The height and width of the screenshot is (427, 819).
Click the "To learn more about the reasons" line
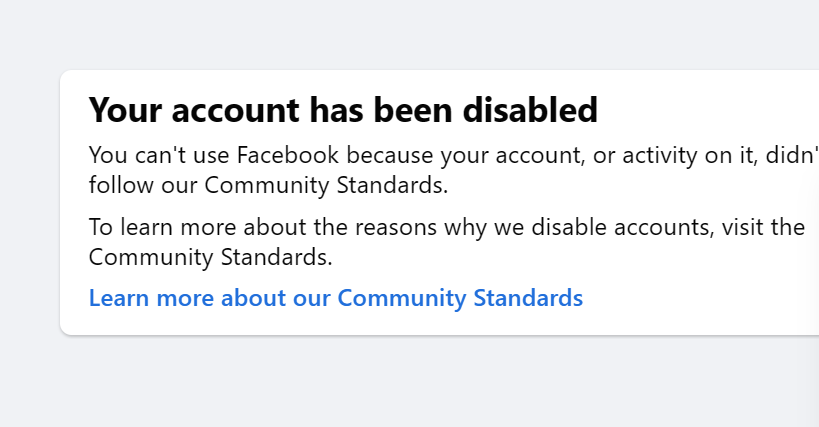400,227
